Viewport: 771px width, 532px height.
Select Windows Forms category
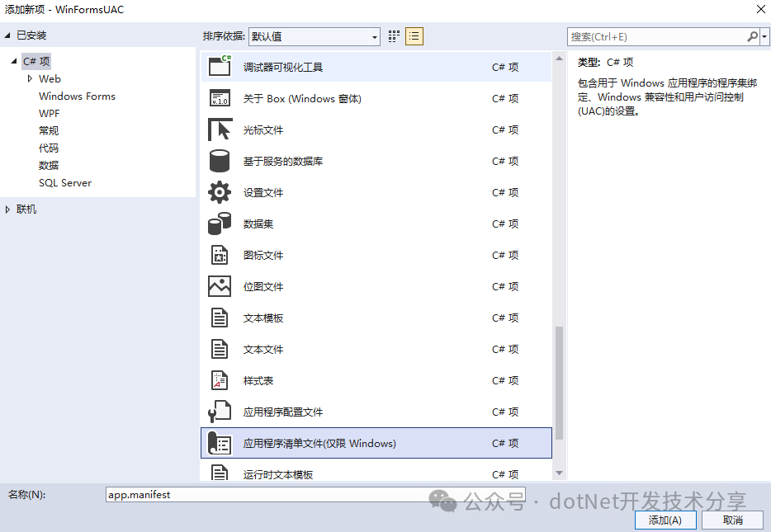coord(77,97)
